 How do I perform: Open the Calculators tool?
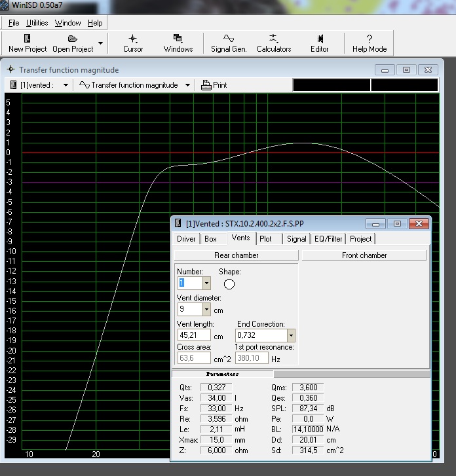click(x=274, y=39)
